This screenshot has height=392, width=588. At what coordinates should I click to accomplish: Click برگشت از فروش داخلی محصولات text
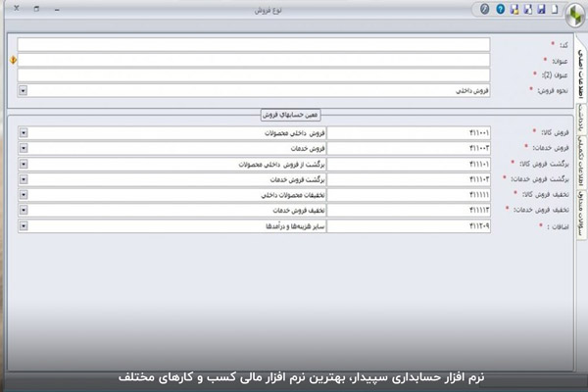[x=281, y=165]
